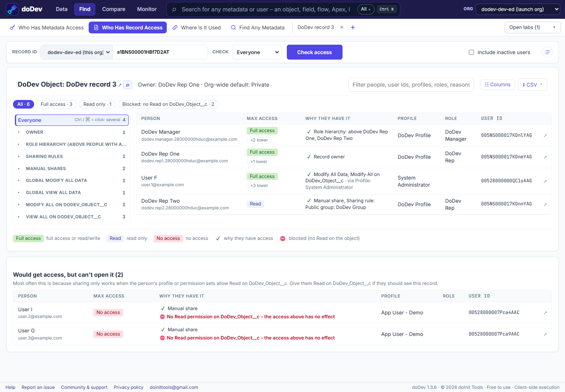
Task: Expand the OWNER group
Action: coord(72,132)
